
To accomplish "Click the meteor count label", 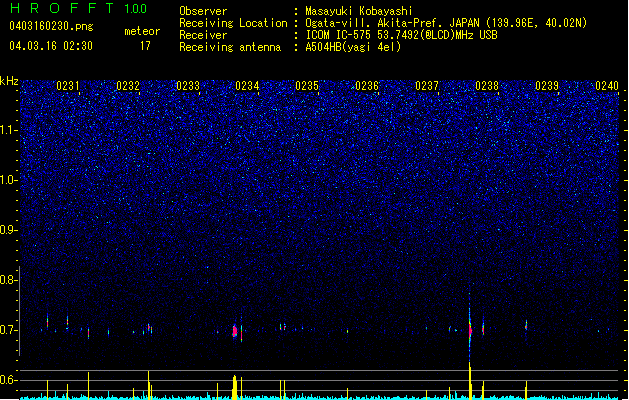I will pos(142,31).
